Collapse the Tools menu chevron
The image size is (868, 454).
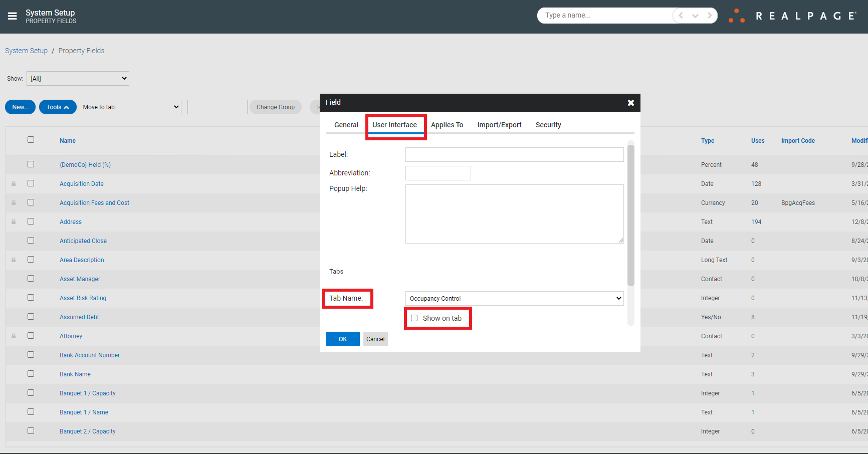click(65, 107)
